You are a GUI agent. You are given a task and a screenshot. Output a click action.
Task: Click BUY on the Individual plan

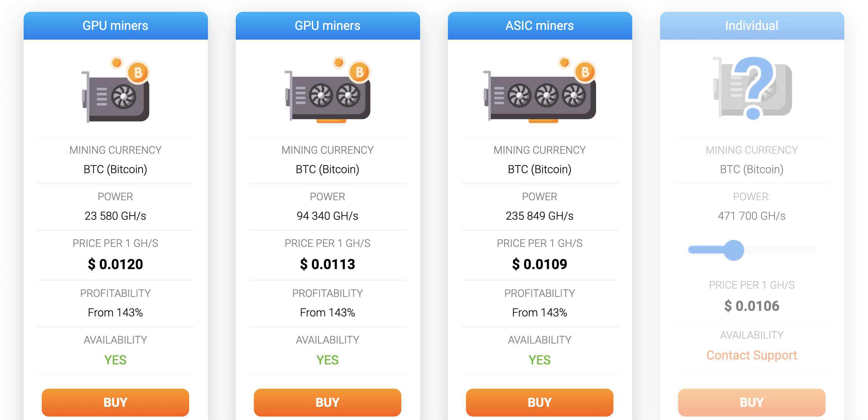(x=752, y=402)
